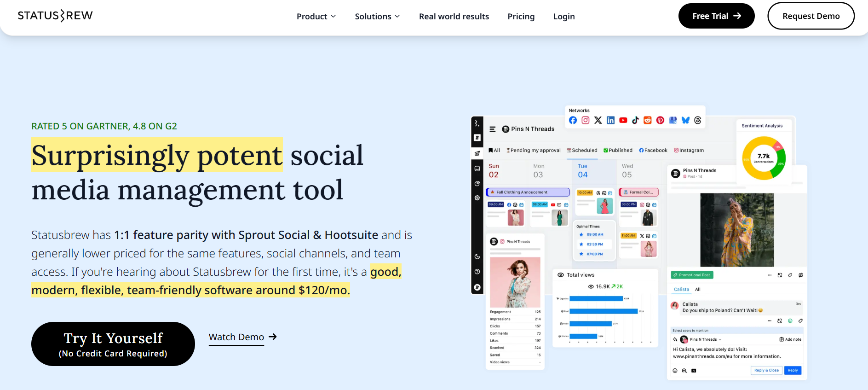The image size is (868, 390).
Task: Click the Add note button
Action: pyautogui.click(x=790, y=339)
